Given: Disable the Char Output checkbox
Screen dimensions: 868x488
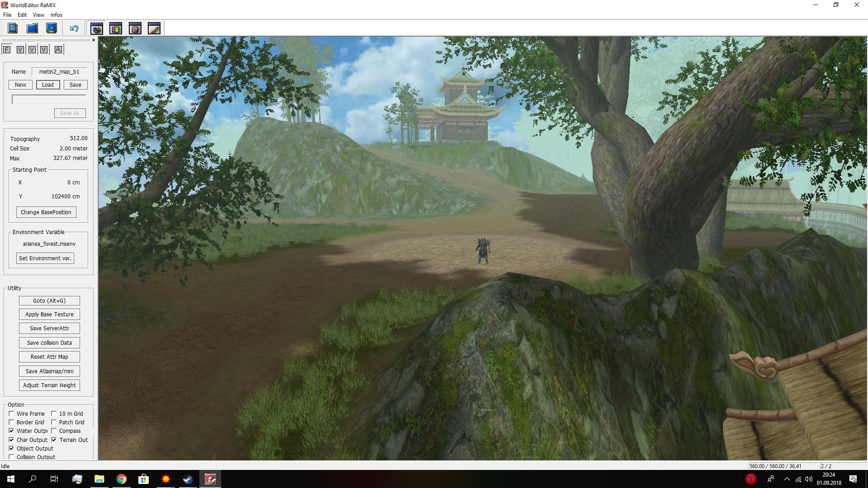Looking at the screenshot, I should (11, 440).
